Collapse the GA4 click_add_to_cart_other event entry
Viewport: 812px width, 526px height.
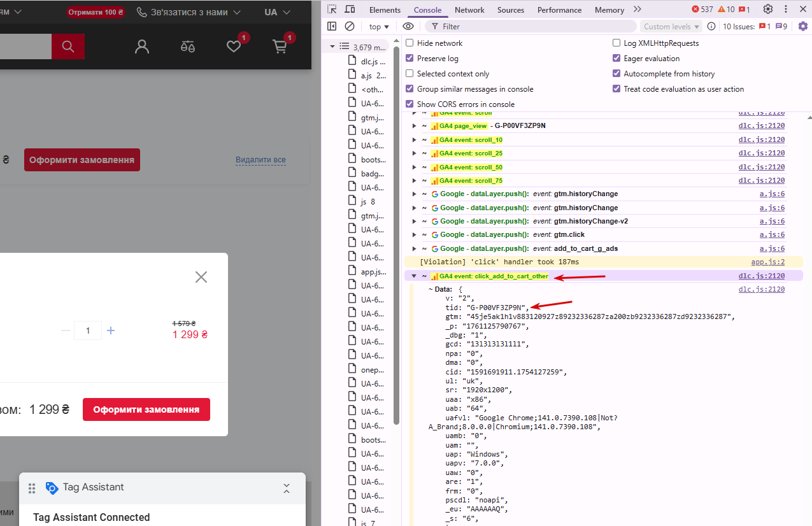pyautogui.click(x=414, y=276)
